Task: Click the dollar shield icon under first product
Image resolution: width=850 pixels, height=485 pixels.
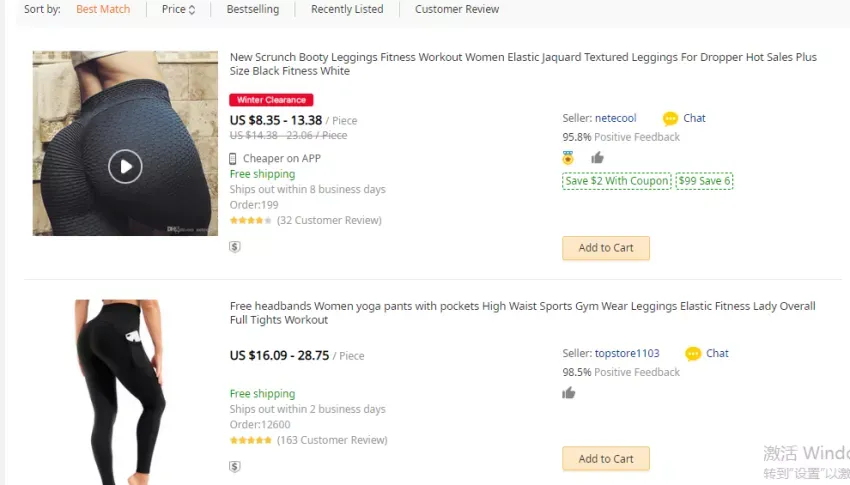Action: [x=235, y=247]
